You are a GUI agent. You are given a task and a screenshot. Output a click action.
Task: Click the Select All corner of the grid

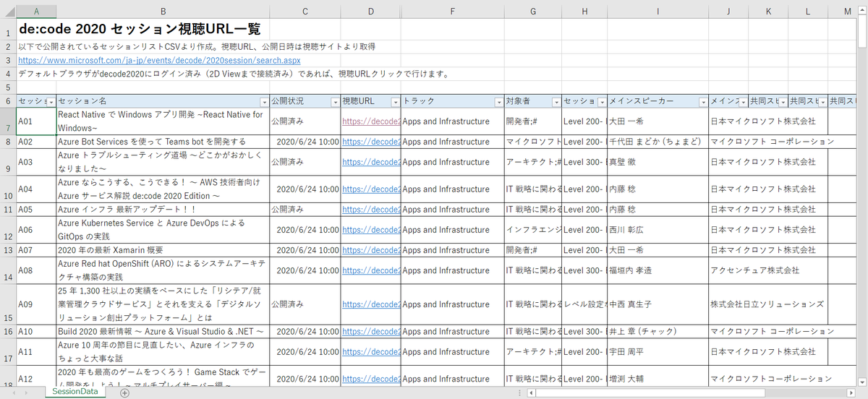8,11
